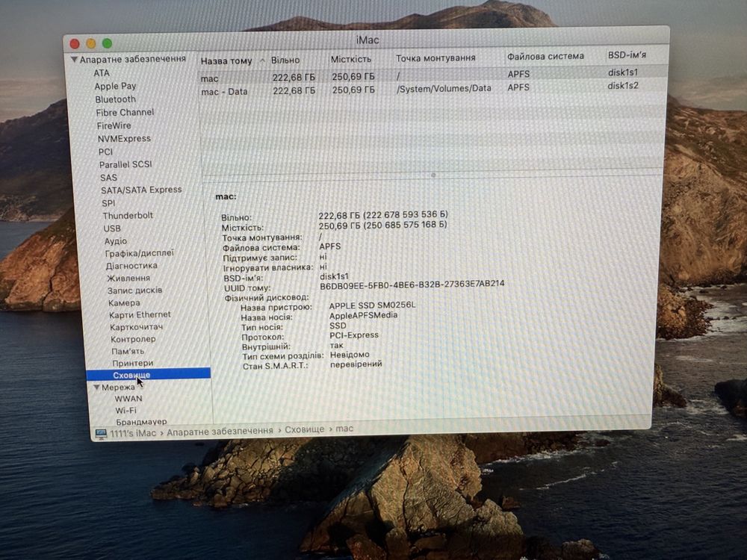Select Parallel SCSI in the sidebar

click(x=125, y=164)
